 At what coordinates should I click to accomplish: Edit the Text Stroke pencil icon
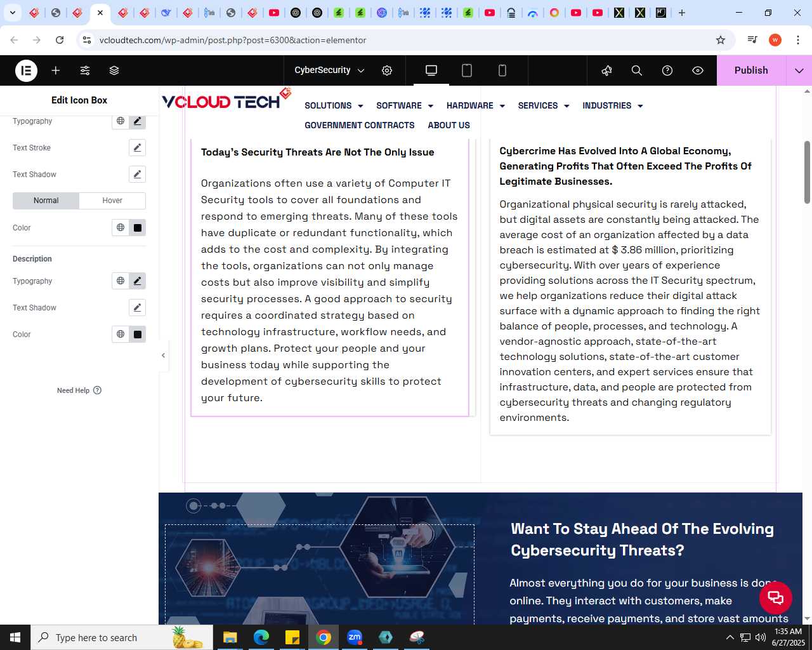[x=138, y=148]
